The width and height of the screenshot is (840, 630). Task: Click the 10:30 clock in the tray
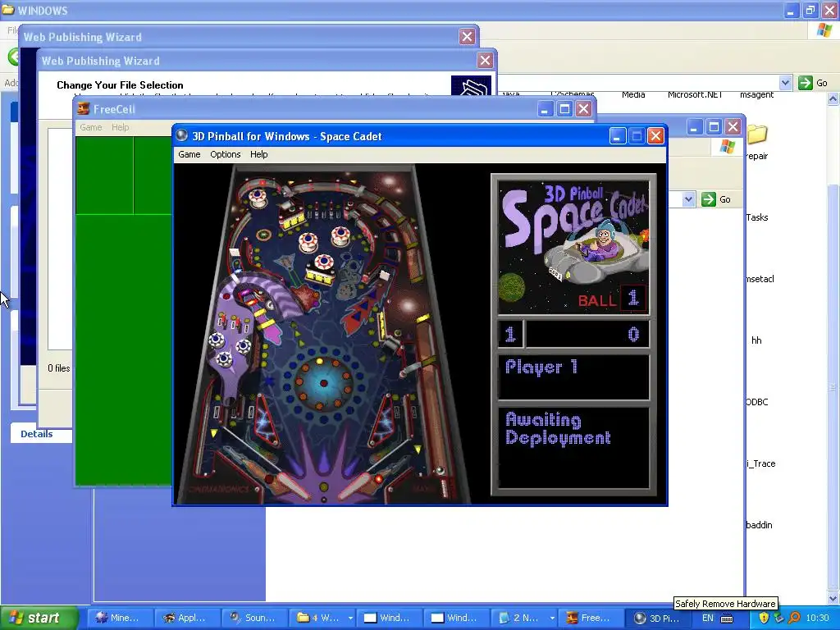click(x=818, y=618)
